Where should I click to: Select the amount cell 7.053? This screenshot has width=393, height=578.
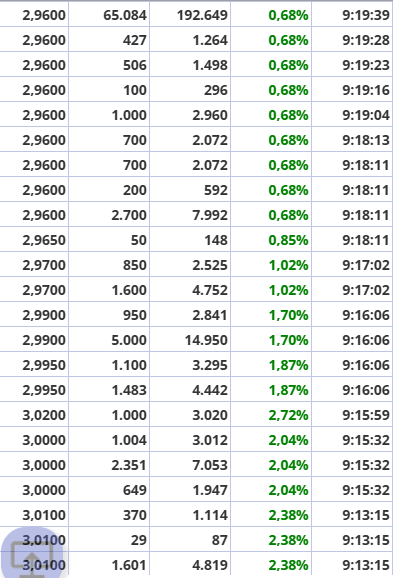coord(190,464)
